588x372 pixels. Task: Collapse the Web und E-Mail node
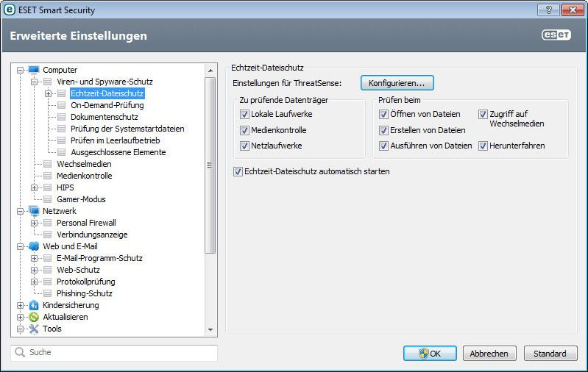(21, 246)
